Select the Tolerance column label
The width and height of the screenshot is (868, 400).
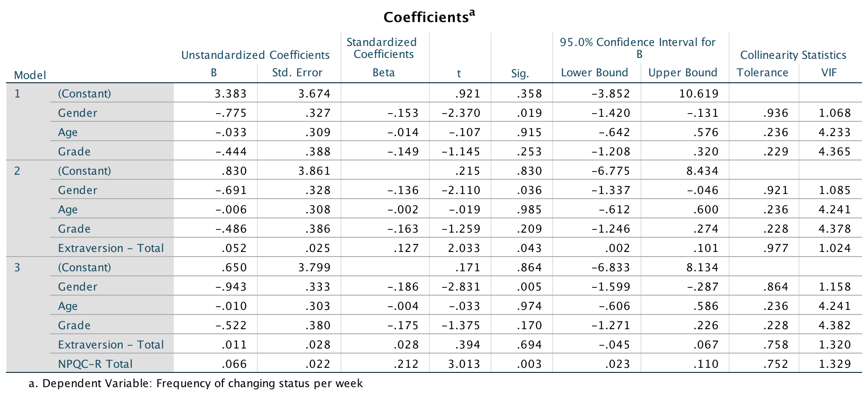pos(762,73)
